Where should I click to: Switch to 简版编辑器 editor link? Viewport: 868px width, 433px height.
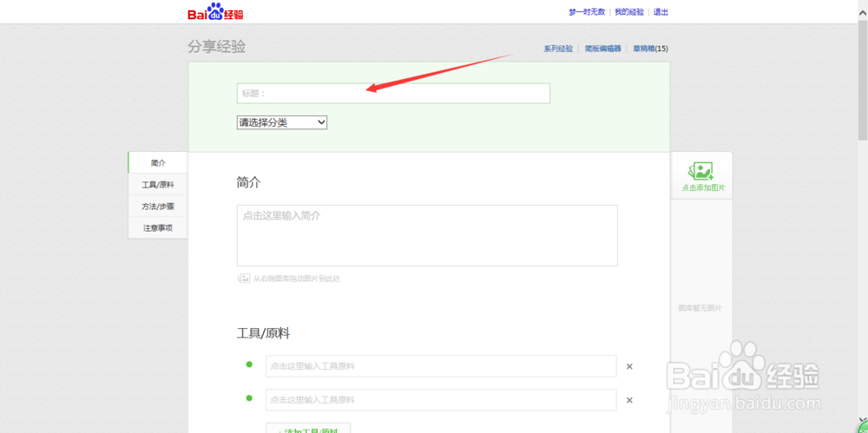click(x=603, y=49)
